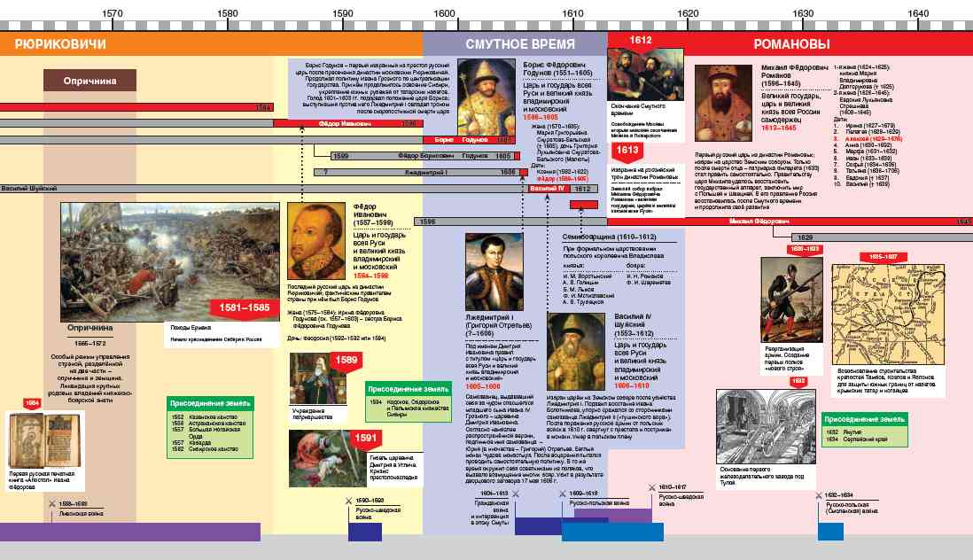Click the purple Ливонская война duration bar

130,532
